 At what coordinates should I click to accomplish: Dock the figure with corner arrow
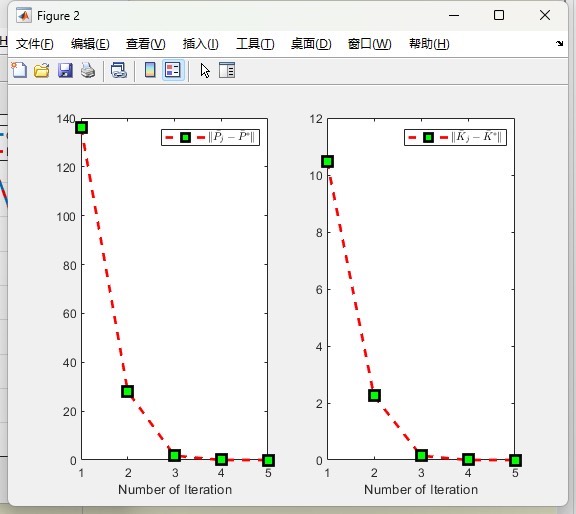tap(559, 44)
